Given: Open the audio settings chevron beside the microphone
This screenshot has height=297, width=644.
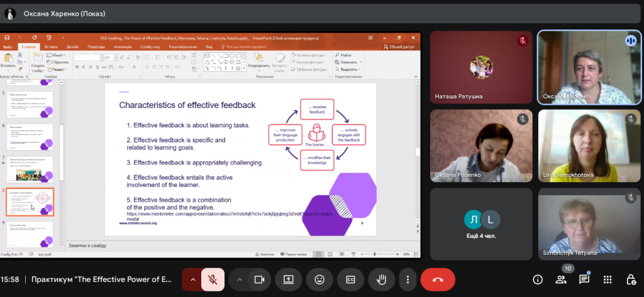Looking at the screenshot, I should (x=192, y=279).
